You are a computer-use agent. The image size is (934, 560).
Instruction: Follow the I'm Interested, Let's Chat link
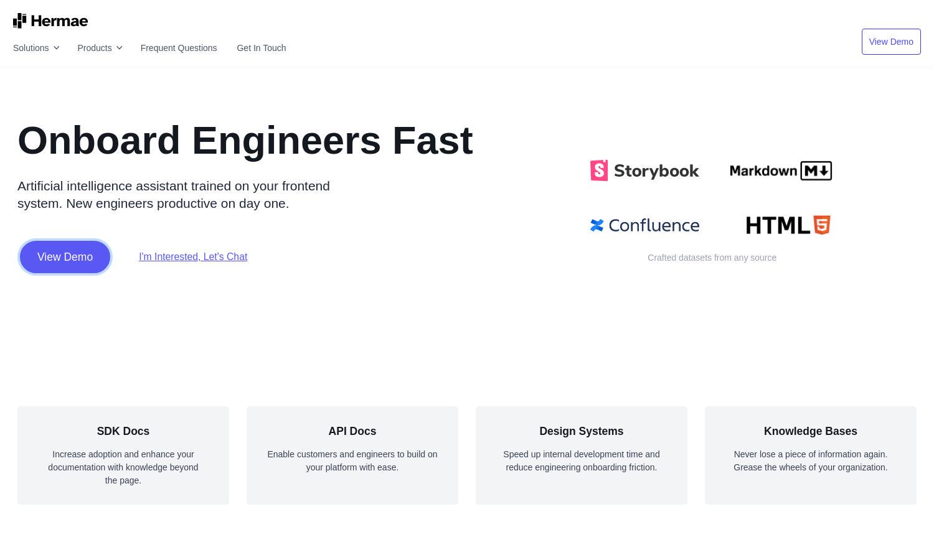pos(193,257)
